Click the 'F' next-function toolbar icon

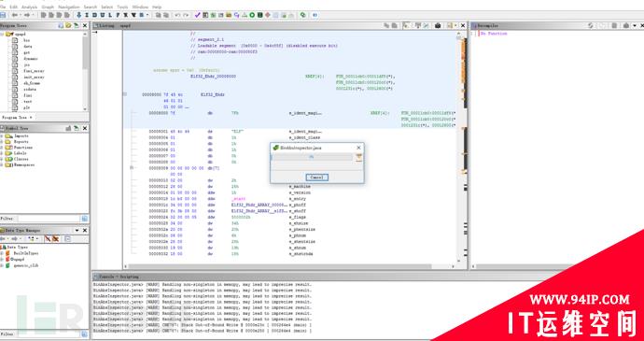tap(118, 15)
